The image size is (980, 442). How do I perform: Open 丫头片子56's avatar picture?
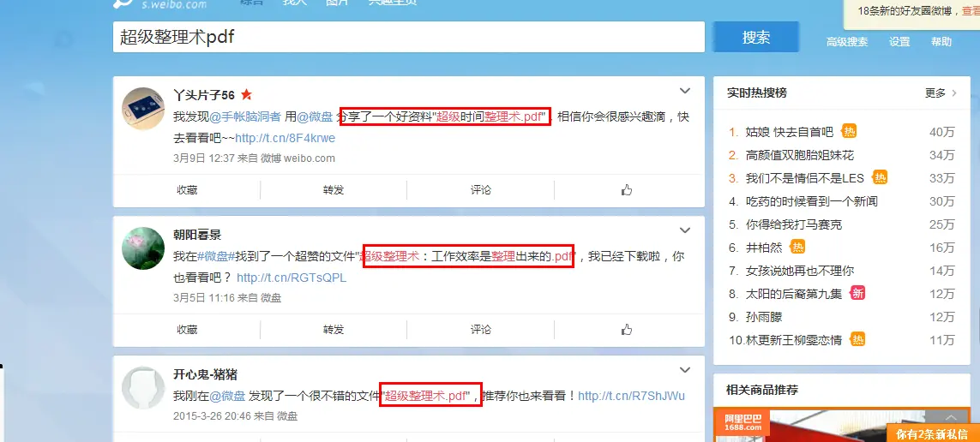143,109
